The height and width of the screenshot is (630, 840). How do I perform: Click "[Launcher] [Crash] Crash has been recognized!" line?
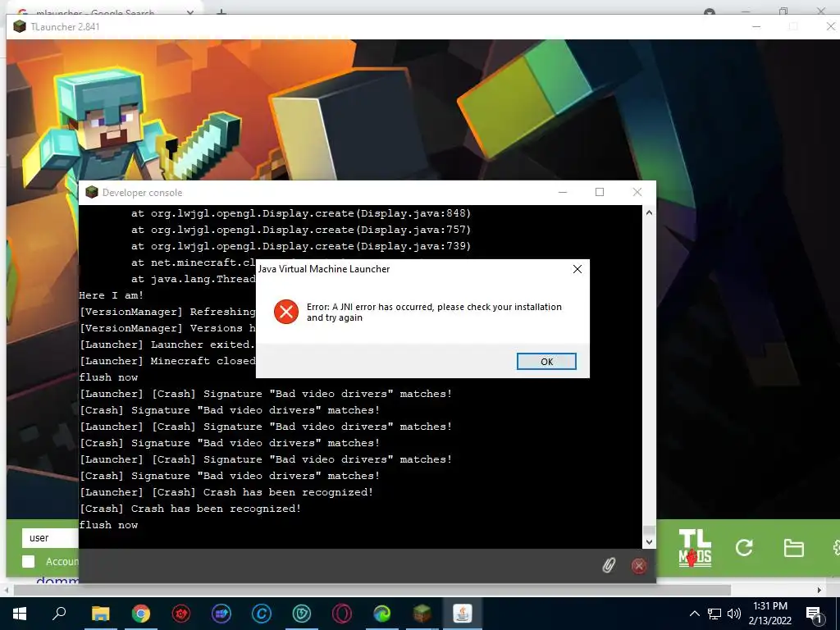click(x=226, y=492)
